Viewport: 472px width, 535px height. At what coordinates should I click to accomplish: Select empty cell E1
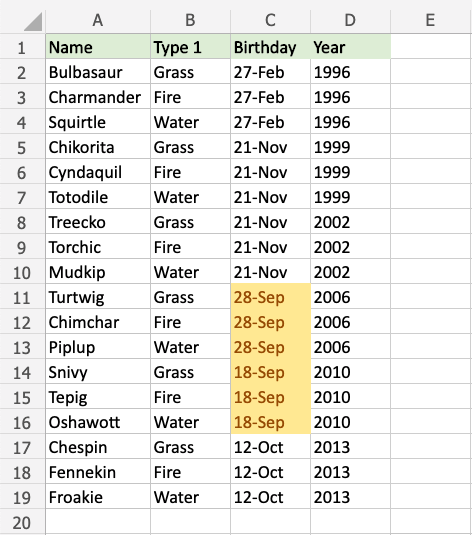(x=431, y=46)
